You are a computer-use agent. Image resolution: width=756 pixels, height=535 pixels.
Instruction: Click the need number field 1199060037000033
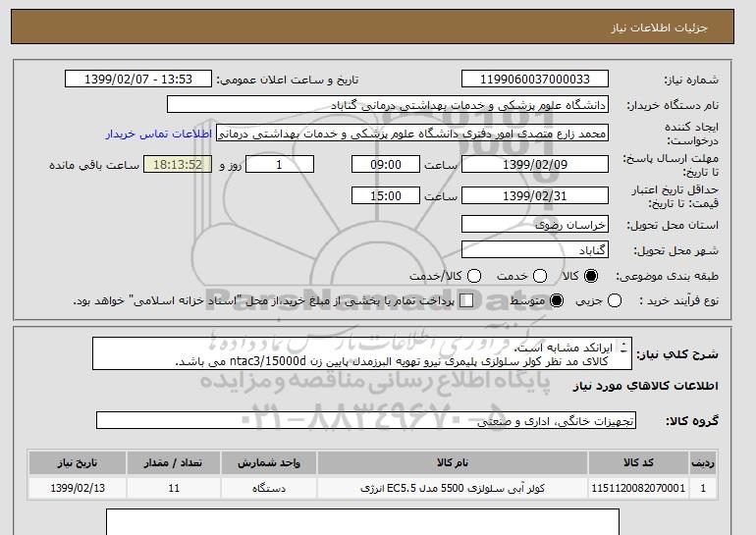pos(535,80)
